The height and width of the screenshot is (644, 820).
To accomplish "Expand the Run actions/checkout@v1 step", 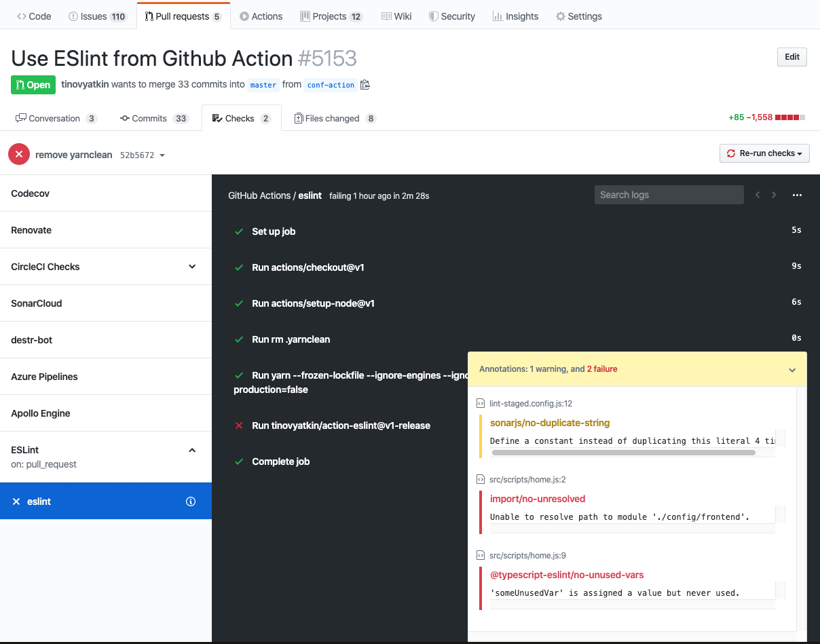I will (308, 267).
